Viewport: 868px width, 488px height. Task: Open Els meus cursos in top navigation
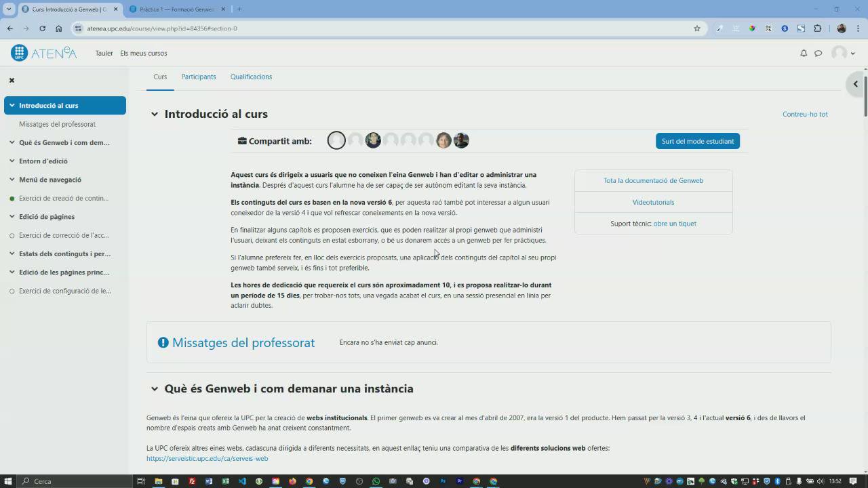click(144, 53)
